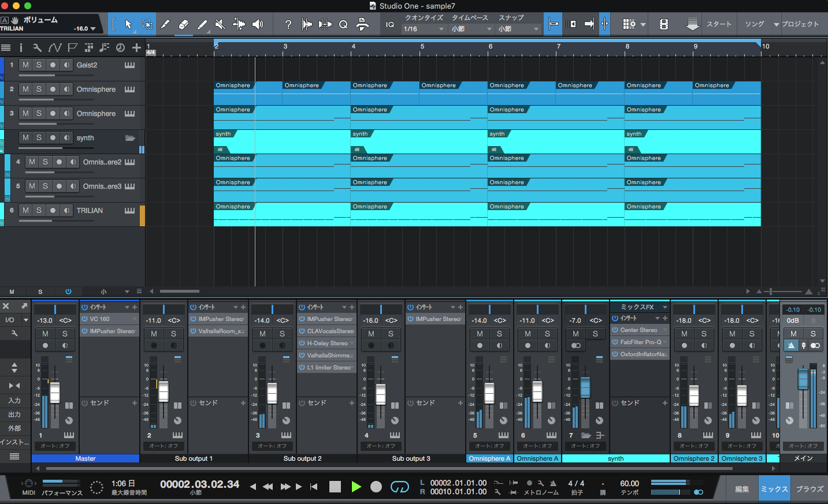This screenshot has height=504, width=828.
Task: Click the メトロノーム metronome label
Action: pos(541,493)
